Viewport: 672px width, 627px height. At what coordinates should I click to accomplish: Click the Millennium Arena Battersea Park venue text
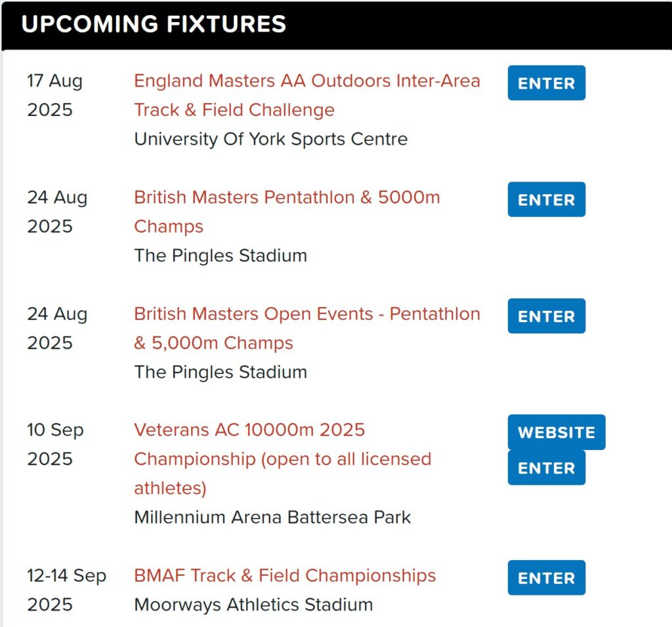(x=272, y=517)
